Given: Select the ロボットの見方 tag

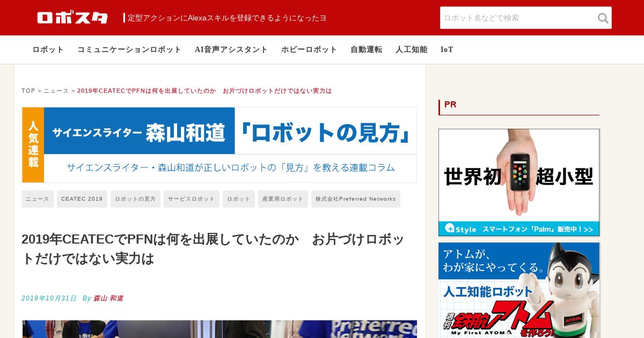Looking at the screenshot, I should pyautogui.click(x=135, y=199).
